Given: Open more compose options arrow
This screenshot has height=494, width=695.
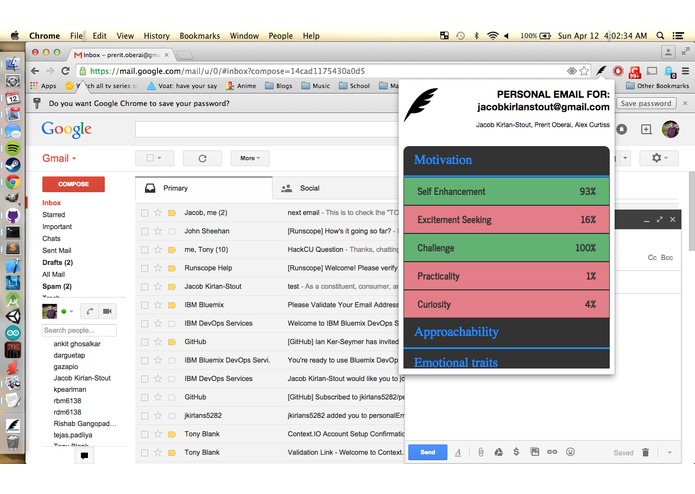Looking at the screenshot, I should [x=669, y=452].
